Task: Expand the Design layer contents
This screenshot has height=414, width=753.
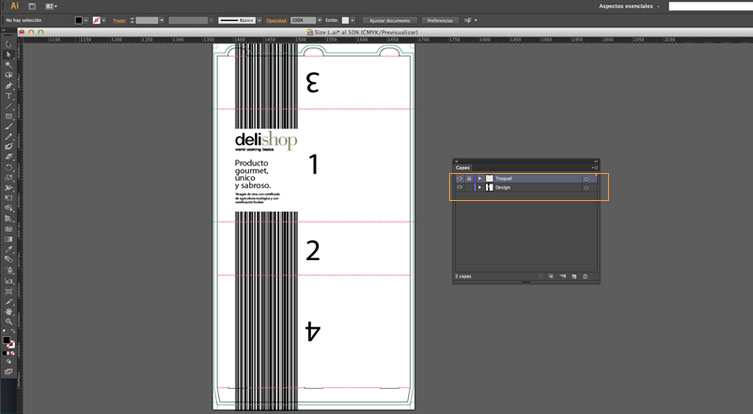Action: click(480, 187)
